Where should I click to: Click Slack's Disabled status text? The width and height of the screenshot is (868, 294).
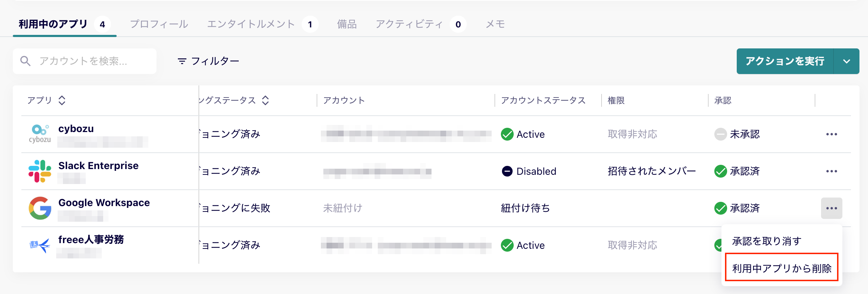pyautogui.click(x=536, y=171)
